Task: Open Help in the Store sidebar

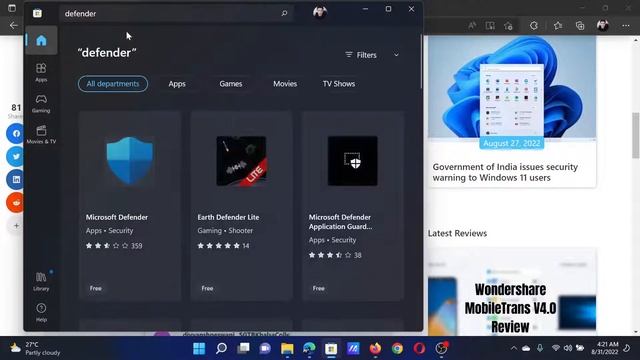Action: tap(41, 312)
